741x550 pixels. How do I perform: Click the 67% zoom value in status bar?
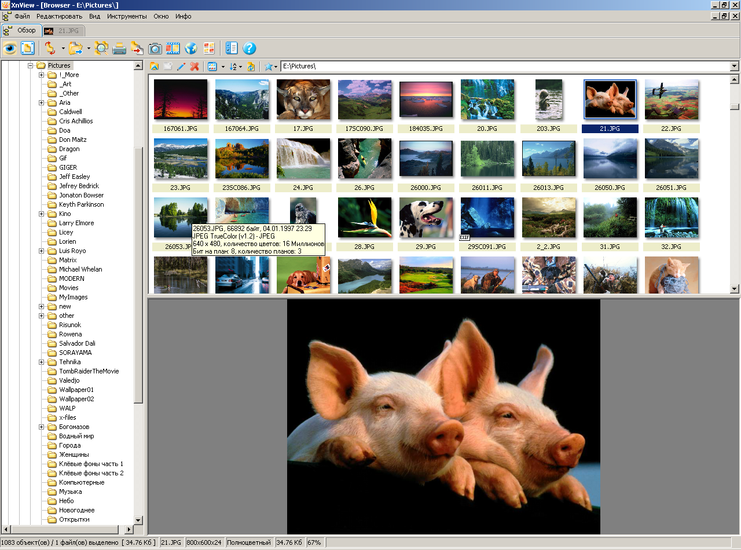(314, 542)
